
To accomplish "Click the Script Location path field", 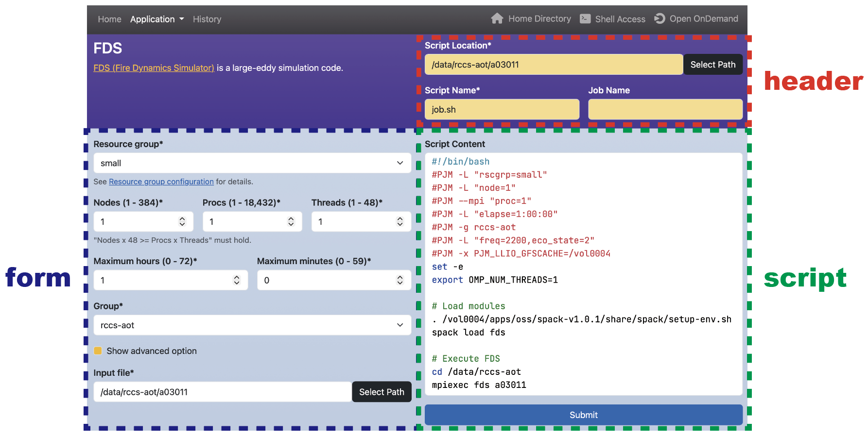I will [x=554, y=65].
